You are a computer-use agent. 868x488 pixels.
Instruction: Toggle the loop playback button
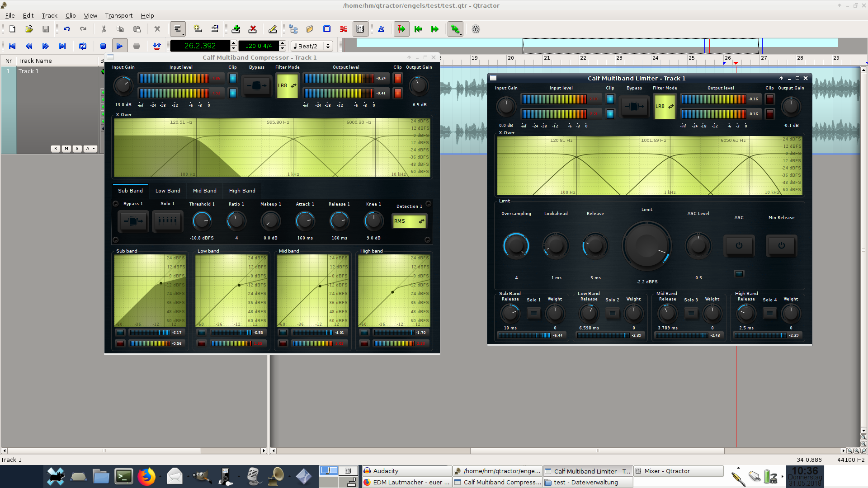pos(82,46)
